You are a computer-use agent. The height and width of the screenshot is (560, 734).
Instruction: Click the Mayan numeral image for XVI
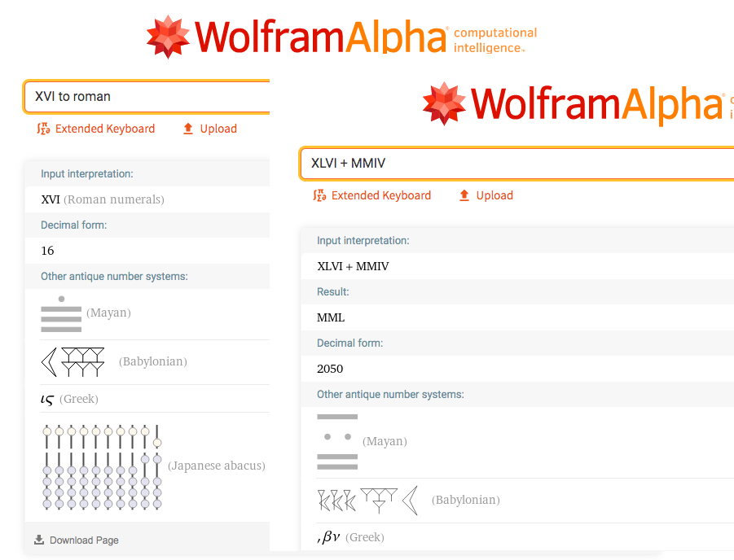[61, 314]
